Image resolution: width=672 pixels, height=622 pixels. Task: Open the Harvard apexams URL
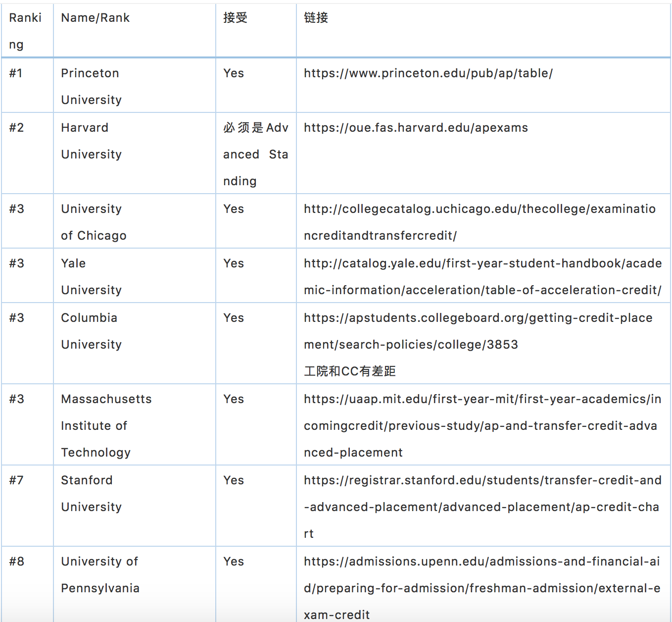click(416, 128)
